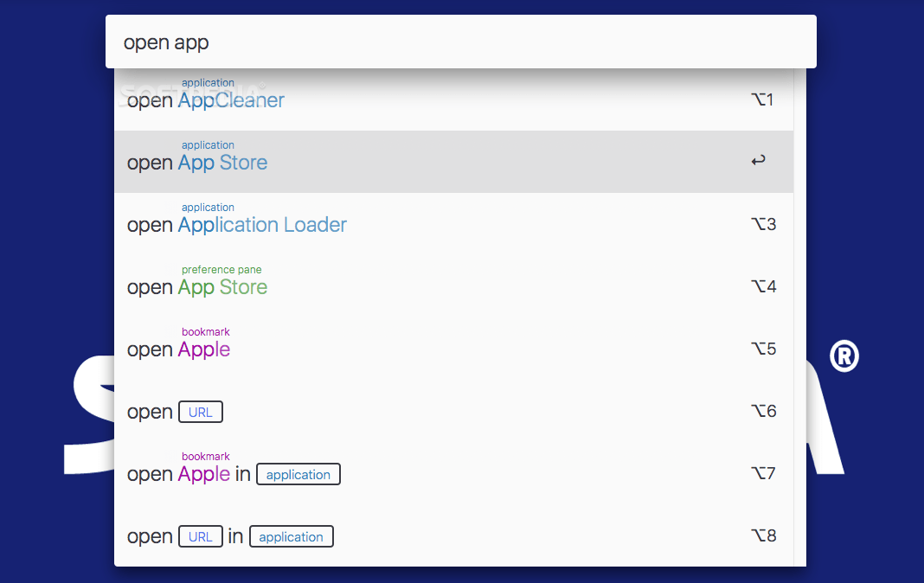Viewport: 924px width, 583px height.
Task: Click the URL placeholder in the bottom action row
Action: tap(200, 536)
